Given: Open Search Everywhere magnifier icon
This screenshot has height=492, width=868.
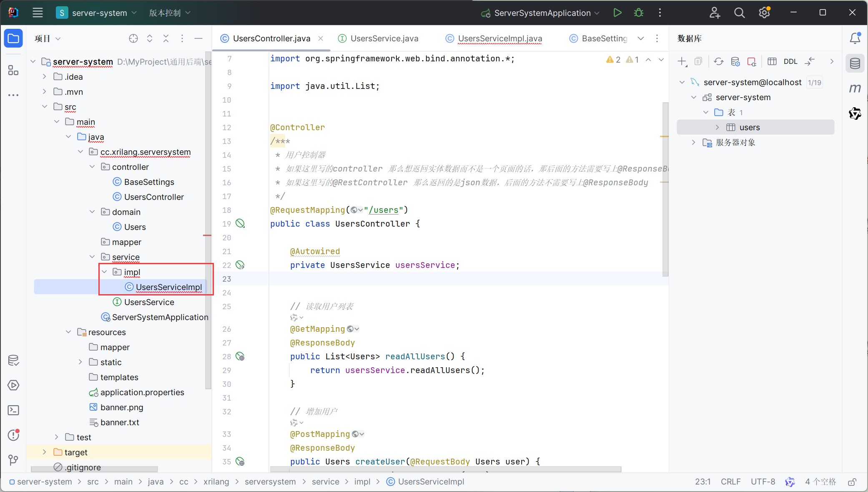Looking at the screenshot, I should tap(740, 13).
